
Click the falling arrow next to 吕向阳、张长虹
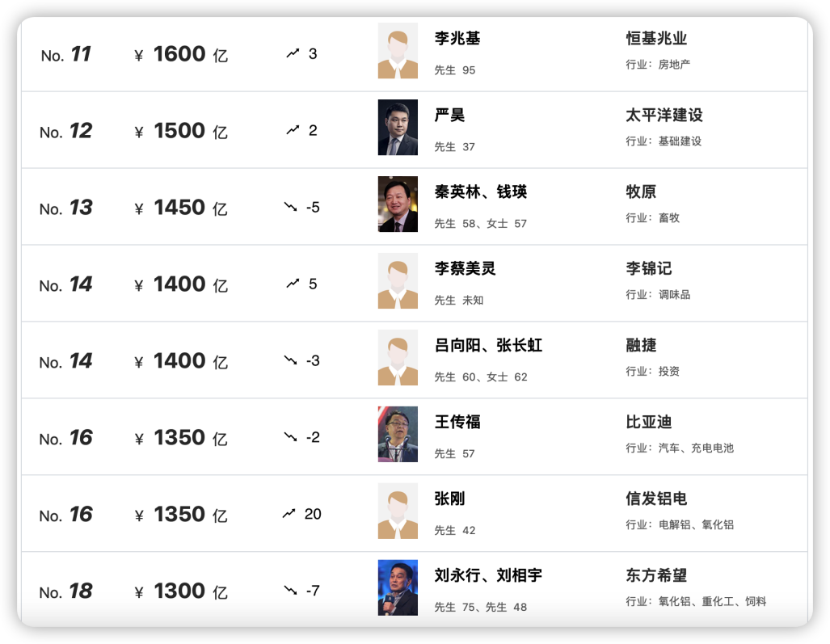point(291,360)
